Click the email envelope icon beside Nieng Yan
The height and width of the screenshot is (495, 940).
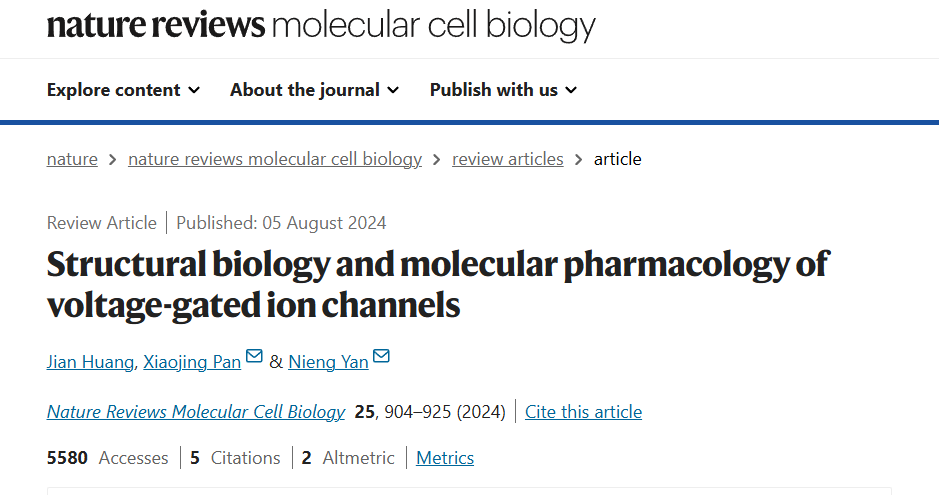pos(381,356)
